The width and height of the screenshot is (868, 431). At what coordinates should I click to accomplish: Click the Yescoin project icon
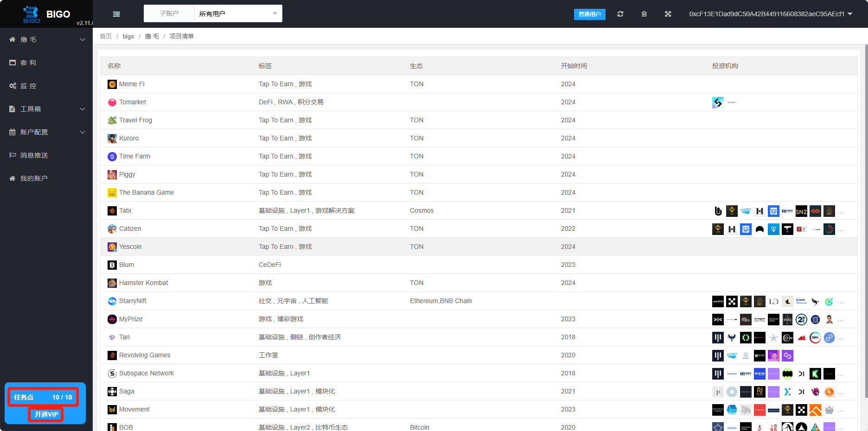tap(112, 247)
